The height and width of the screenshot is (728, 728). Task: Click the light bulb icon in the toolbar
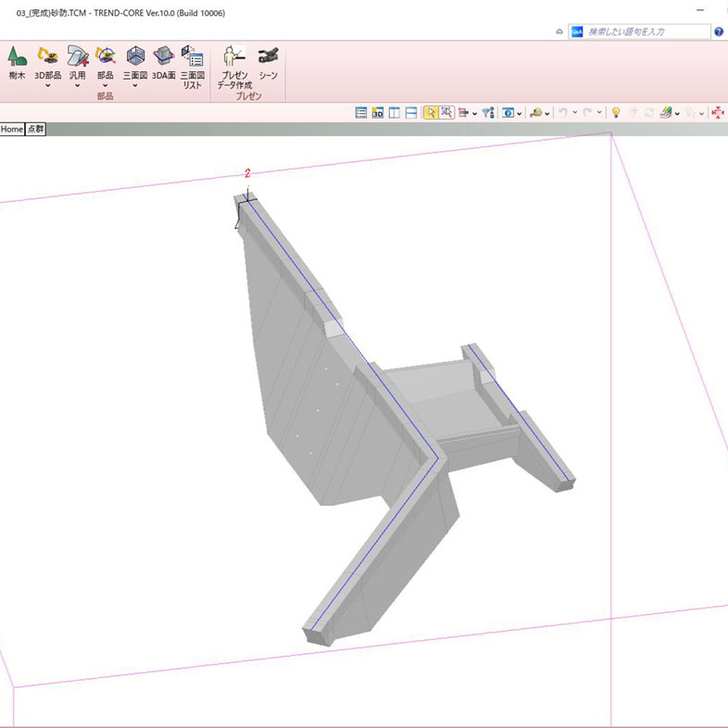pos(615,113)
